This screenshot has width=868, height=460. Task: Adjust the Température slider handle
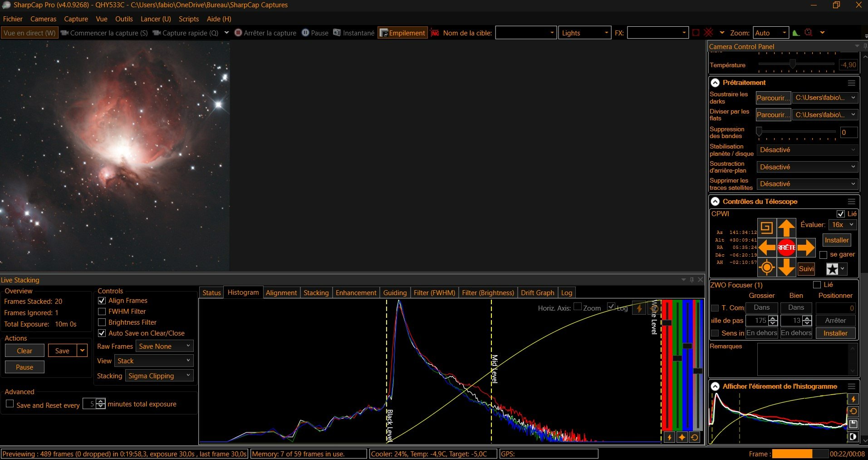pos(793,64)
